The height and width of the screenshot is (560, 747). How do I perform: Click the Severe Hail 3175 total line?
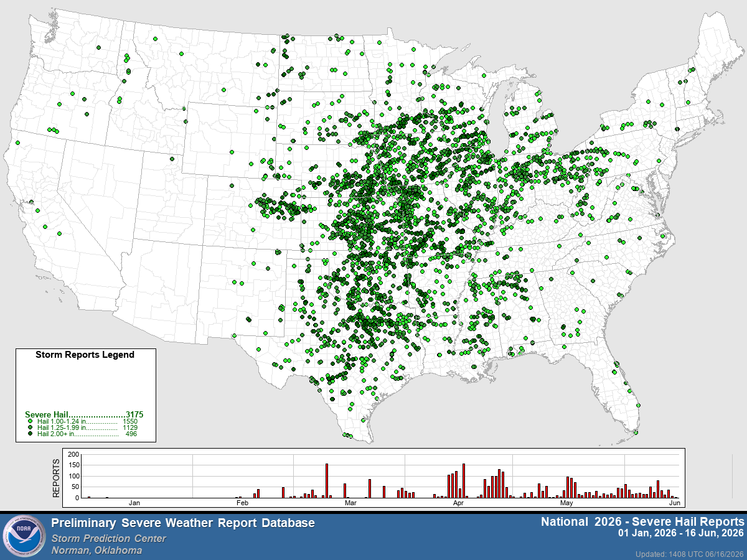click(85, 414)
